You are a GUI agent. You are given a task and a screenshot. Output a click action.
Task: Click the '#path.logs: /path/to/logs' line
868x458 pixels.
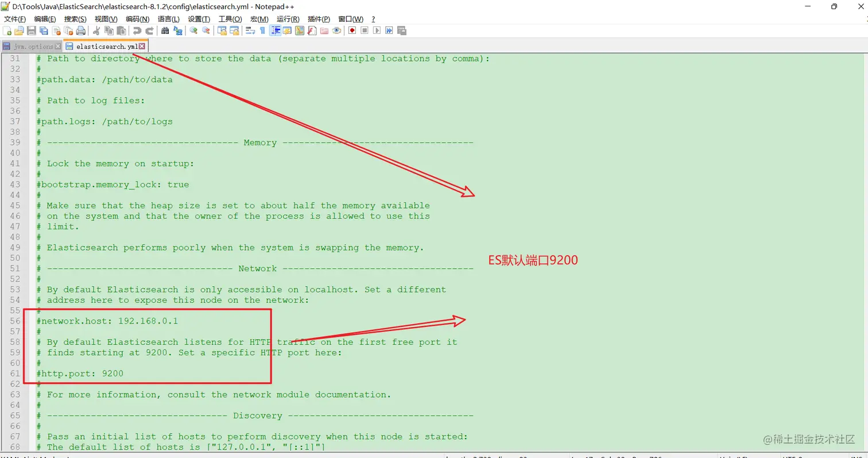click(104, 121)
